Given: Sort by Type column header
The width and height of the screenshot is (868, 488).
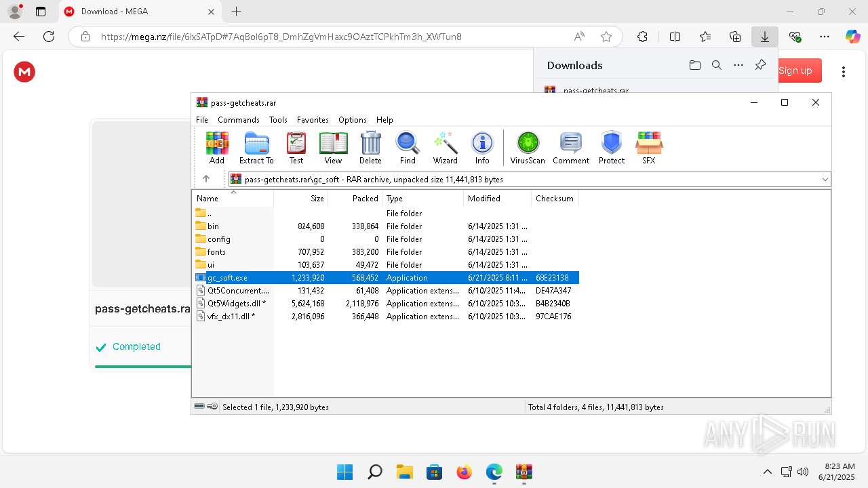Looking at the screenshot, I should tap(423, 199).
